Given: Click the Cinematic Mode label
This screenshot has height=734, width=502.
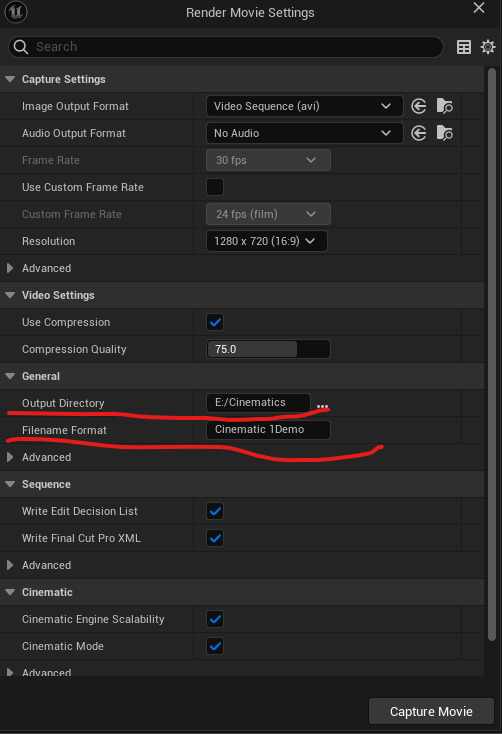Looking at the screenshot, I should pos(63,646).
